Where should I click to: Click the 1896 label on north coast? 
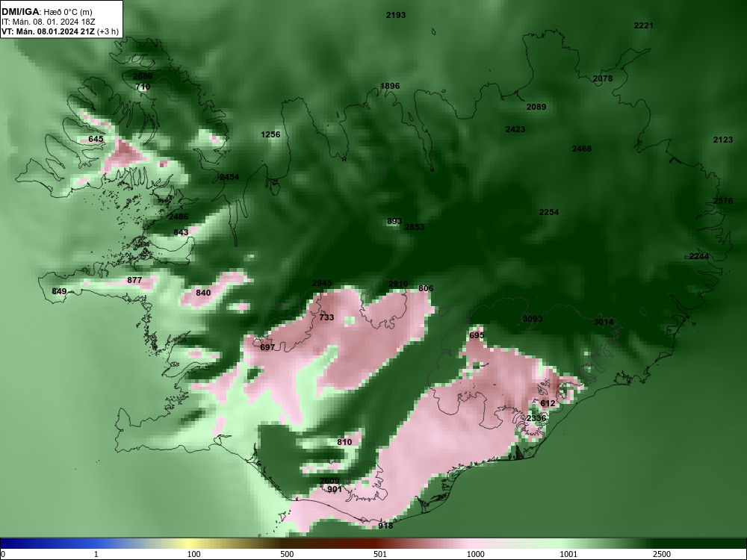tap(390, 86)
